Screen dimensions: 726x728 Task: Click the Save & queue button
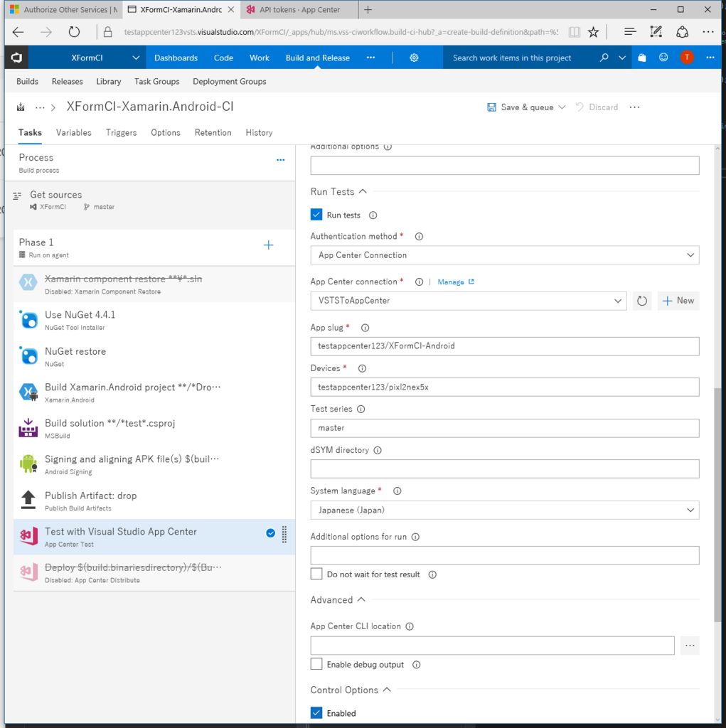click(x=521, y=107)
